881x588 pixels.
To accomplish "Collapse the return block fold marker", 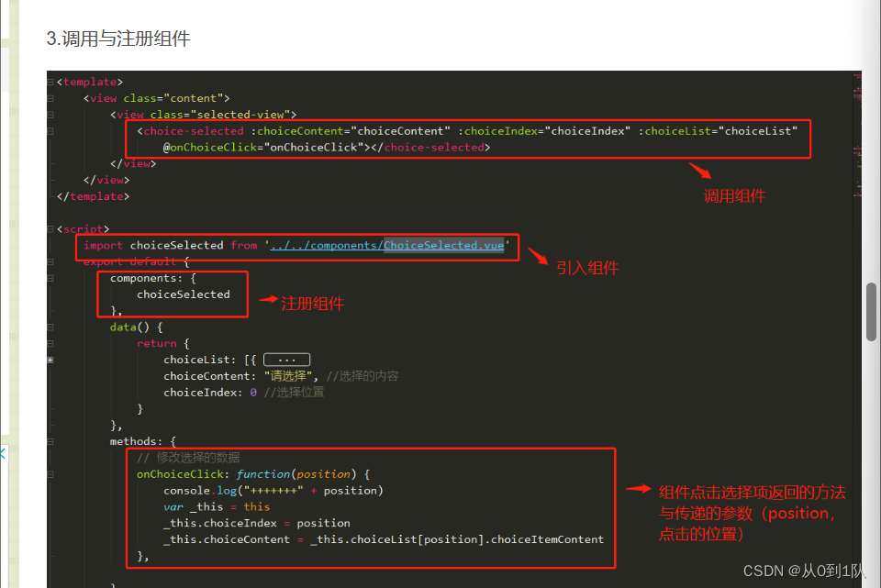I will (50, 343).
